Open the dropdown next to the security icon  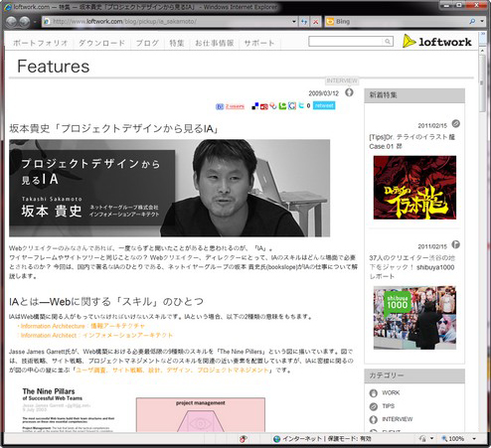coord(431,439)
